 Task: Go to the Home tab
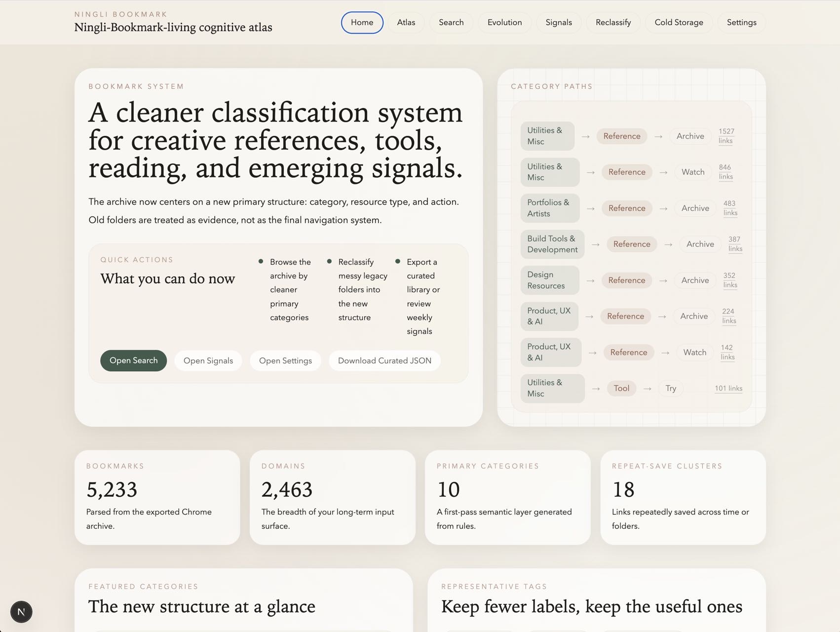(362, 23)
